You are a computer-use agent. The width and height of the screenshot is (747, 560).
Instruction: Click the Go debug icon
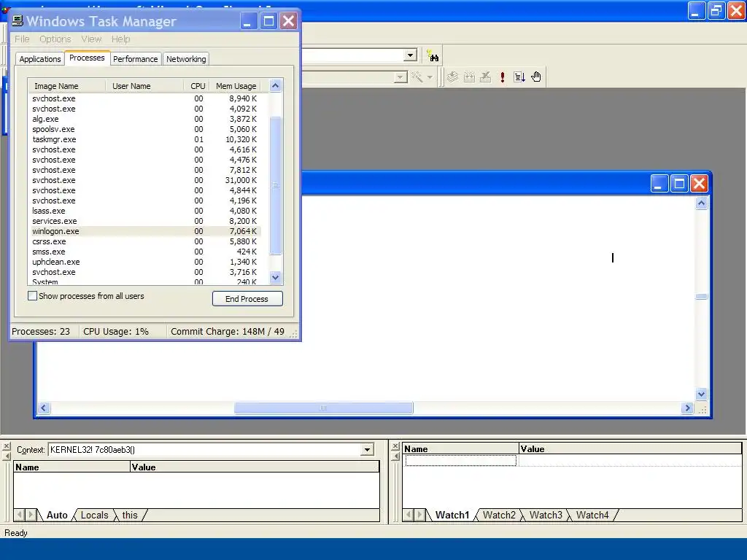coord(519,77)
